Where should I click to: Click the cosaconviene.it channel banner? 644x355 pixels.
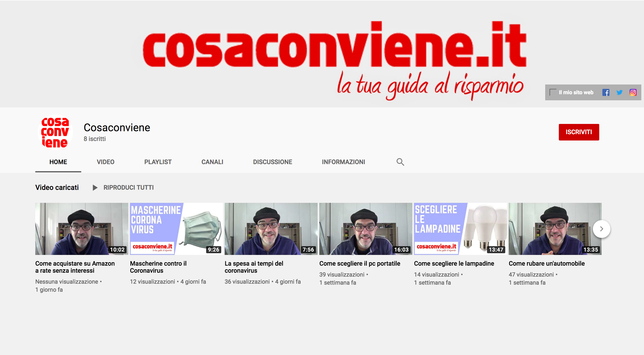click(x=322, y=54)
